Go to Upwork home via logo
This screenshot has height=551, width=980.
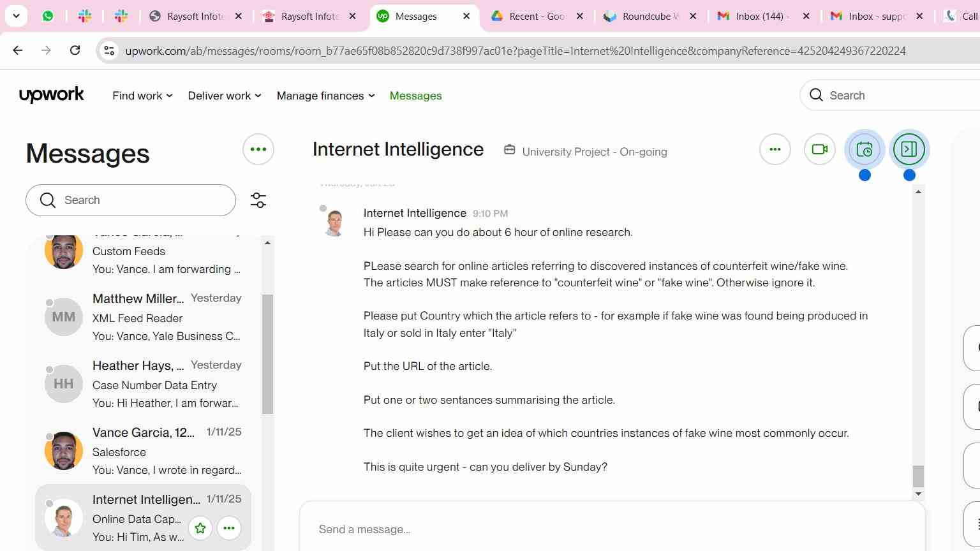click(x=52, y=95)
